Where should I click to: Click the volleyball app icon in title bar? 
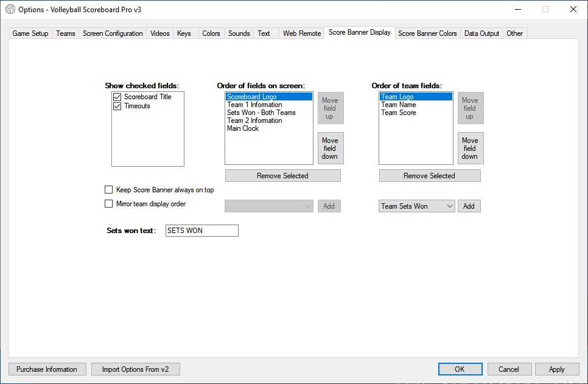[x=10, y=9]
